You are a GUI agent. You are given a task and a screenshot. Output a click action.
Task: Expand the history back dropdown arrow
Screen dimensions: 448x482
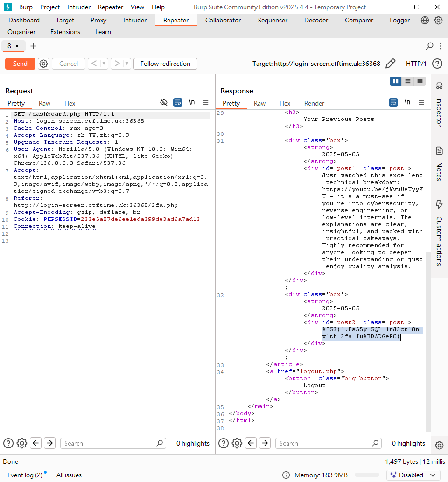point(104,64)
